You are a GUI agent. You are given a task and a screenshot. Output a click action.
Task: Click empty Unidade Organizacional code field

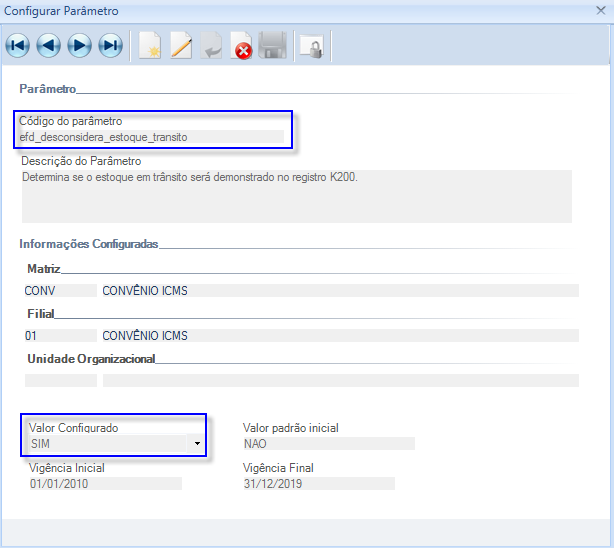point(60,380)
